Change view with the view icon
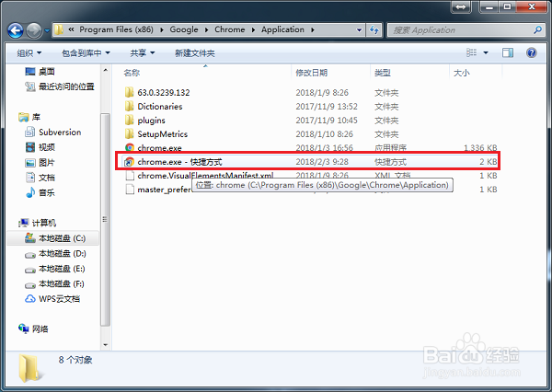 (471, 52)
